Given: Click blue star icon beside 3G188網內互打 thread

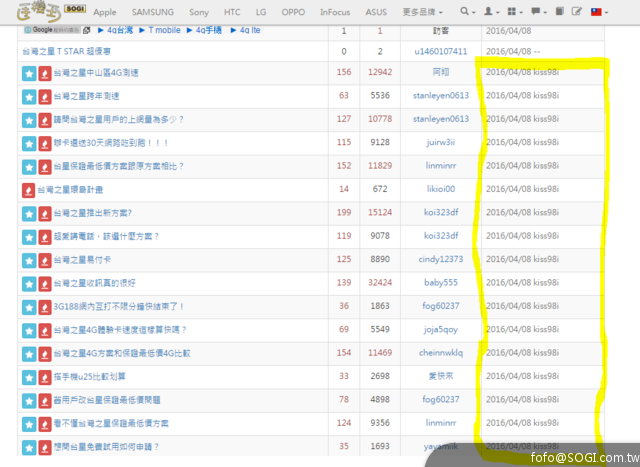Looking at the screenshot, I should click(28, 306).
